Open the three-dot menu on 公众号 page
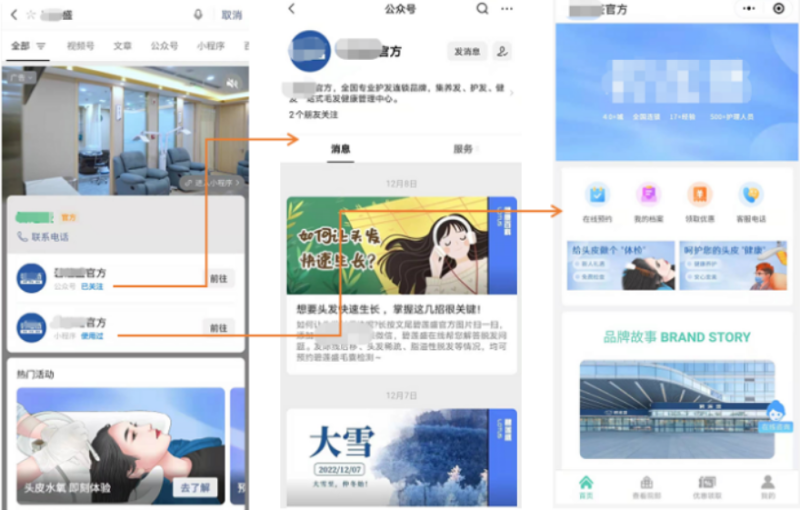 (507, 9)
